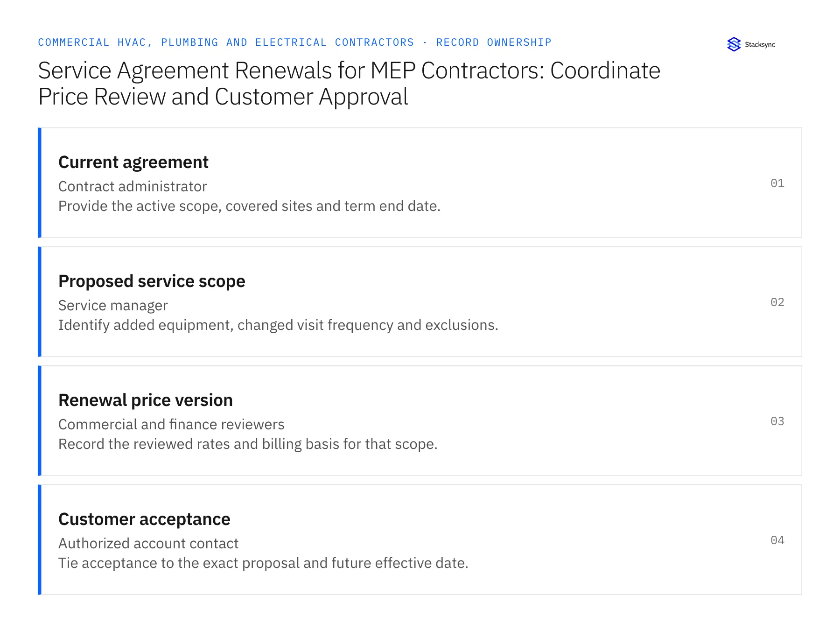Viewport: 840px width, 630px height.
Task: Click the step number 01
Action: (777, 183)
